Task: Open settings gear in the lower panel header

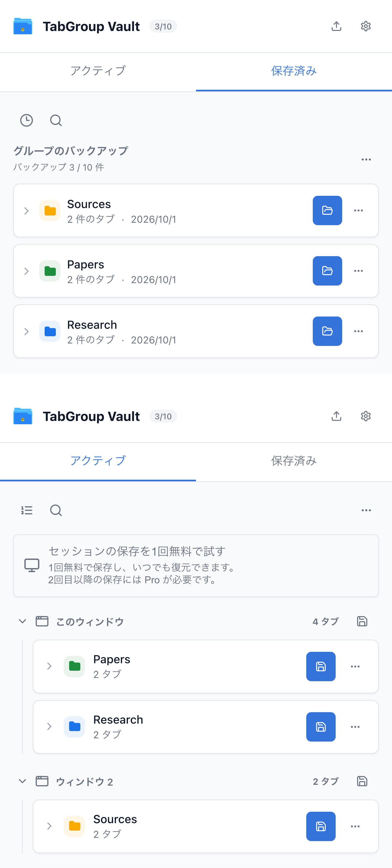Action: coord(366,416)
